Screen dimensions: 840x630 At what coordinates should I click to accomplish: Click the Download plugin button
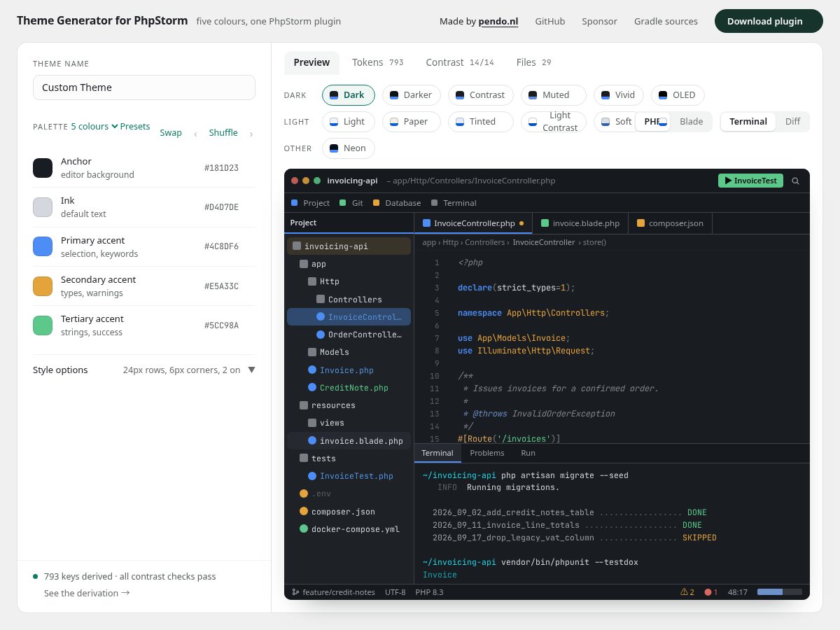tap(769, 21)
